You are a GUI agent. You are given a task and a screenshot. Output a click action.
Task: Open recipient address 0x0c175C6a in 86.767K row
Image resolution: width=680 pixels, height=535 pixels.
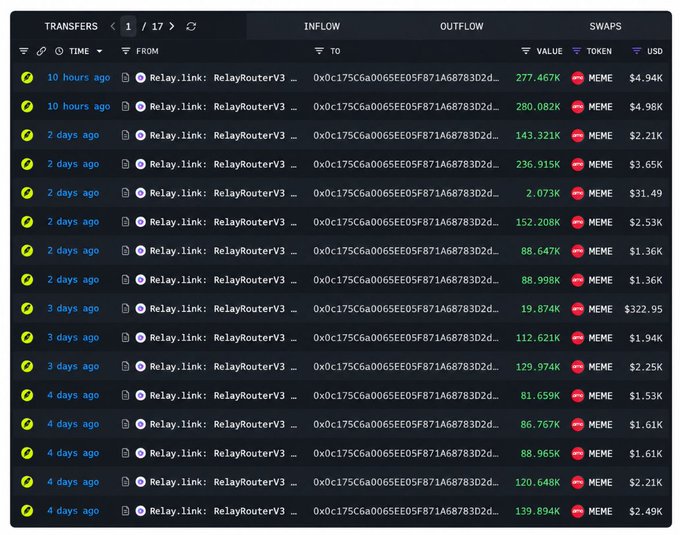pos(406,424)
